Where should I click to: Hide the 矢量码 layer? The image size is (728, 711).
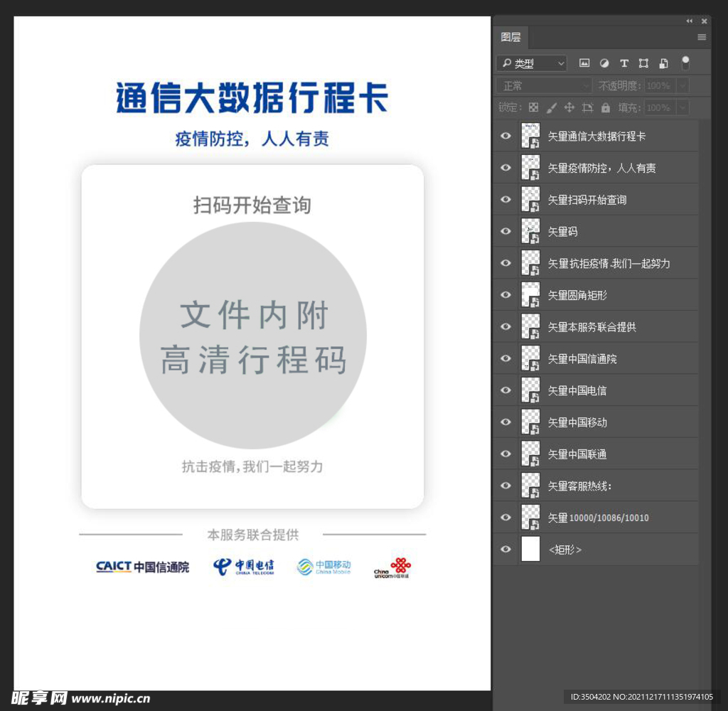[505, 231]
